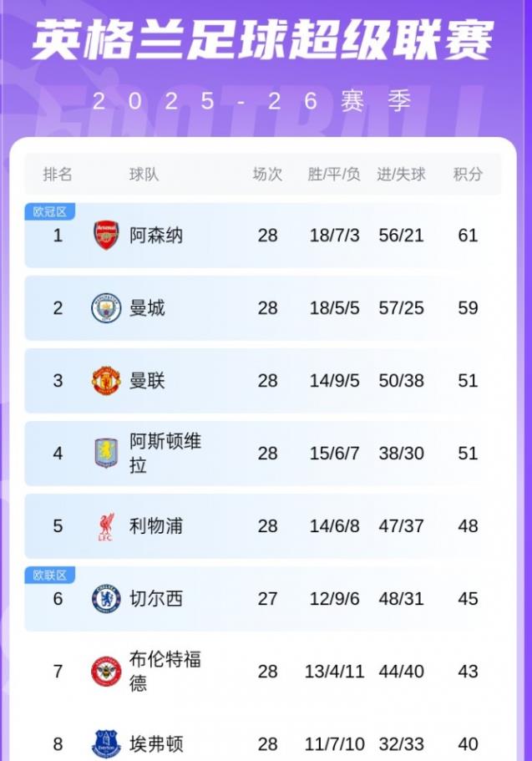The image size is (532, 761).
Task: Click the Liverpool LFC crest icon
Action: 106,526
